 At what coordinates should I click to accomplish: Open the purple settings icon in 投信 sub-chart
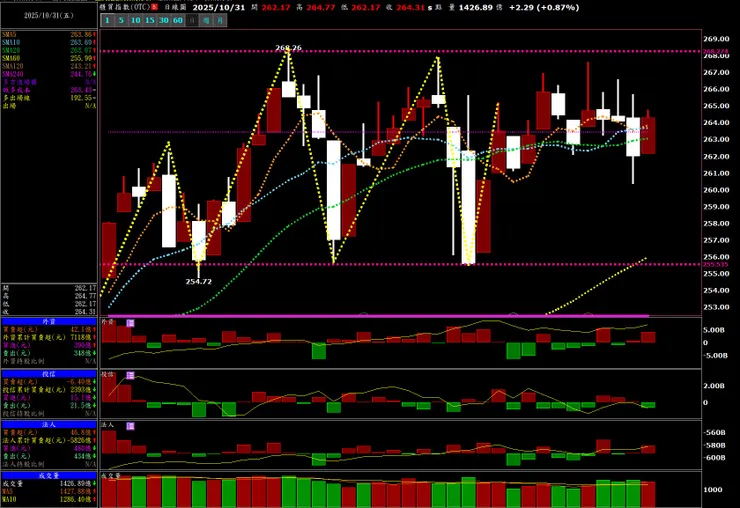131,375
